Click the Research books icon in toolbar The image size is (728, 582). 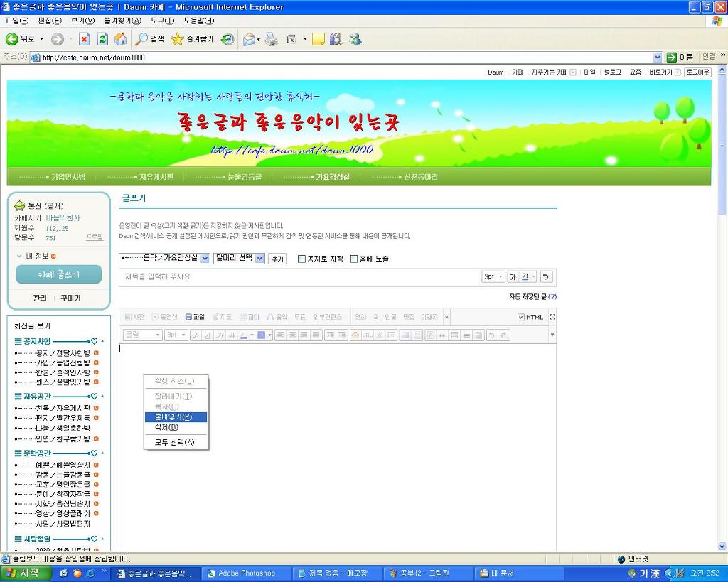click(336, 40)
